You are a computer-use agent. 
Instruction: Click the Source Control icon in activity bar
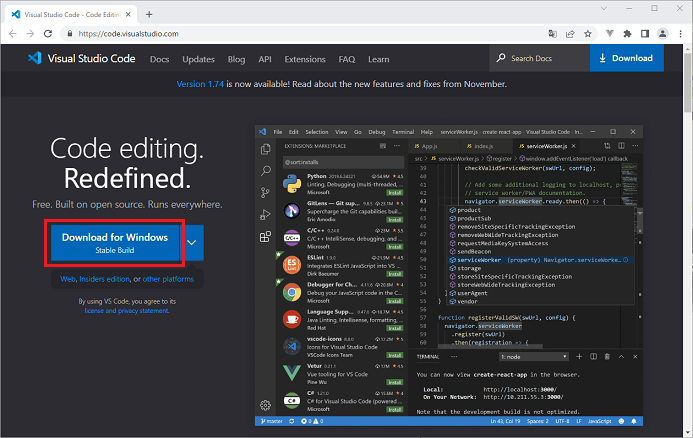point(265,192)
